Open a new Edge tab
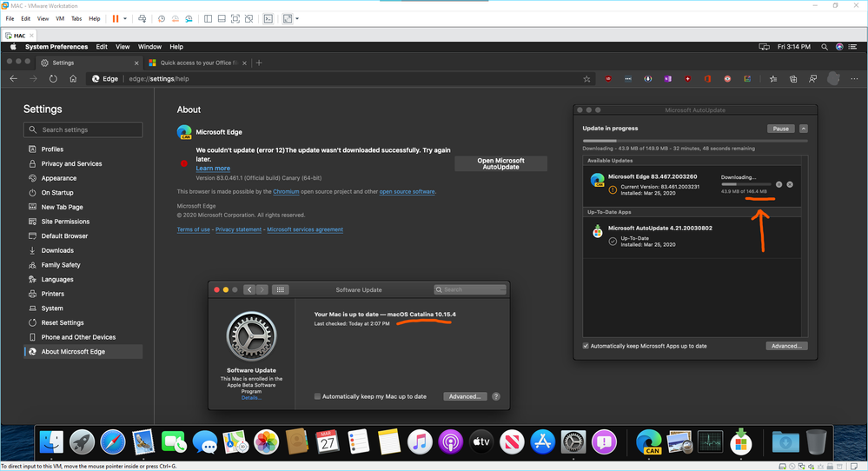This screenshot has height=471, width=868. [259, 63]
